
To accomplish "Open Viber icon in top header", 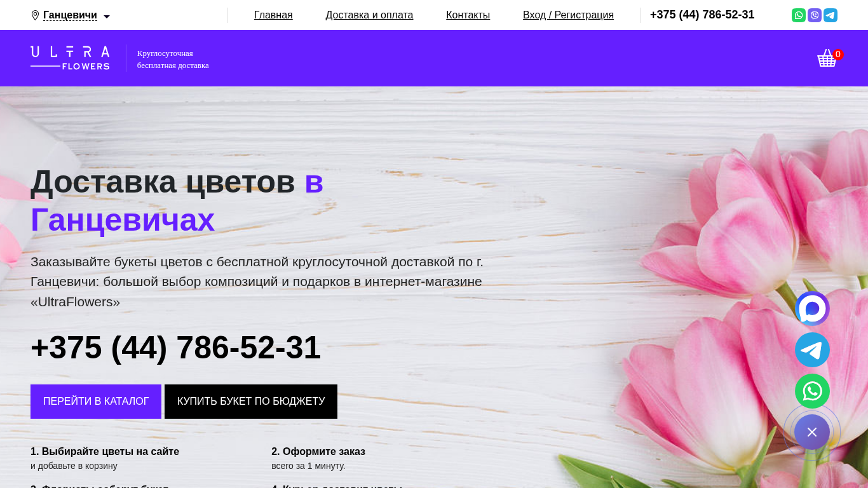I will 815,15.
